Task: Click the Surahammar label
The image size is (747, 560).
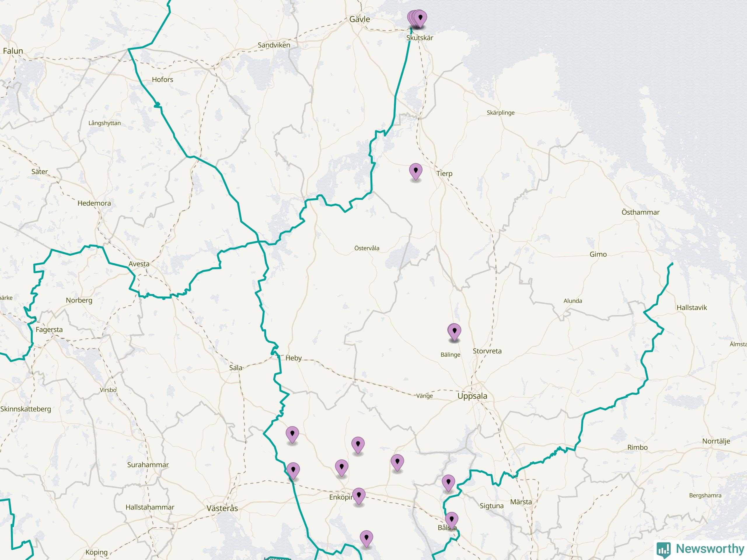Action: click(148, 465)
